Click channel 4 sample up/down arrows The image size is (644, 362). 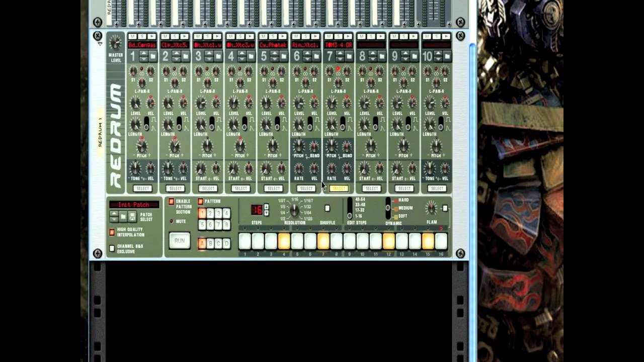tap(242, 56)
